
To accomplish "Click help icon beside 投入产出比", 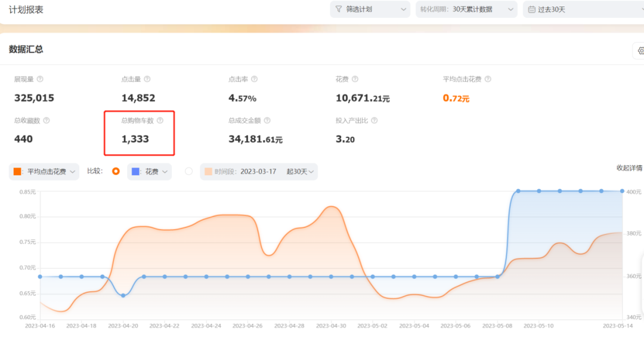I will point(374,120).
